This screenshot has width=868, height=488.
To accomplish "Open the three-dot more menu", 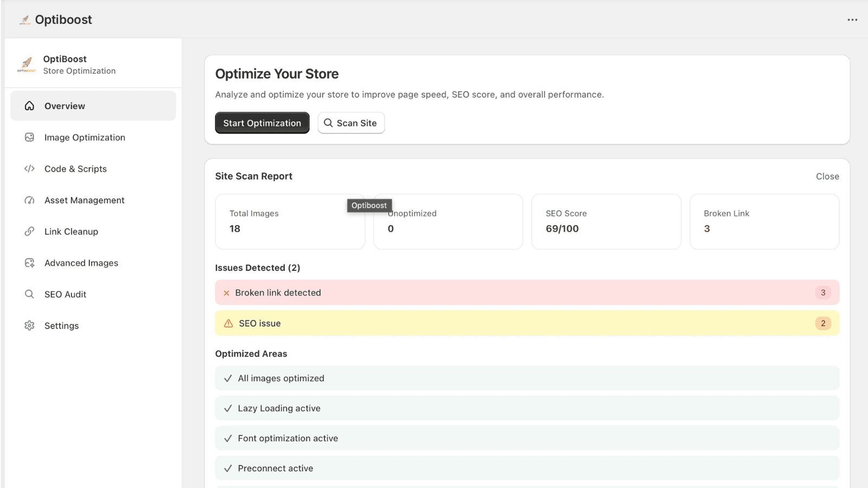I will 852,20.
